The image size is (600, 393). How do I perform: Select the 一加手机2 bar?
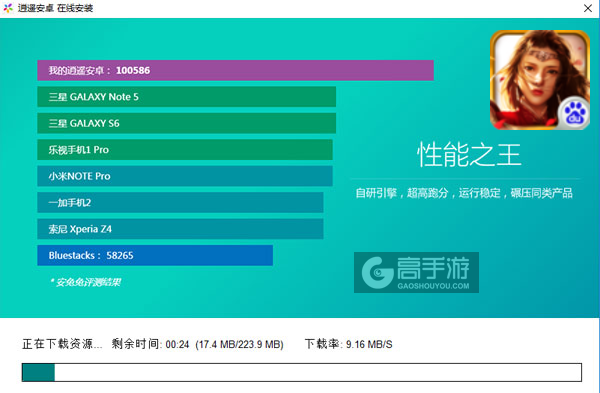180,202
